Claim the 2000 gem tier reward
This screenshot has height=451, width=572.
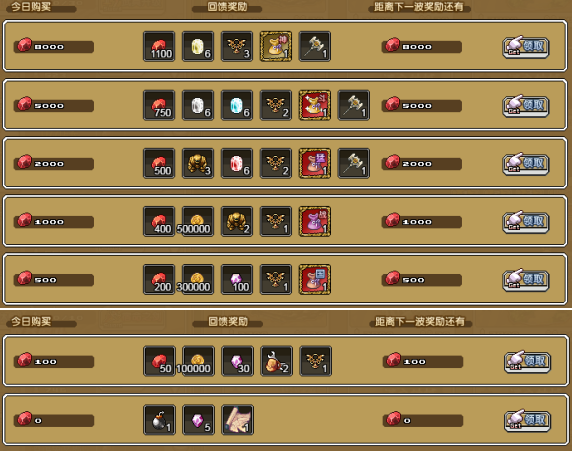(526, 164)
